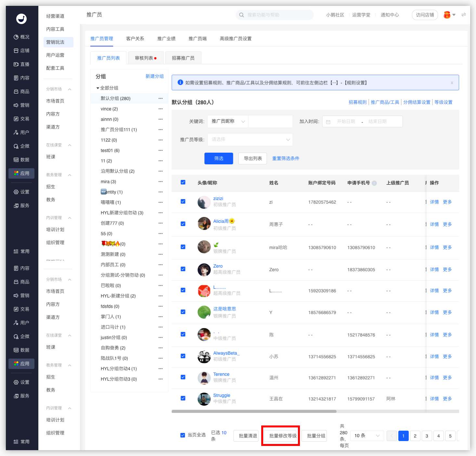476x456 pixels.
Task: Click the search magnifier icon in top bar
Action: (241, 15)
